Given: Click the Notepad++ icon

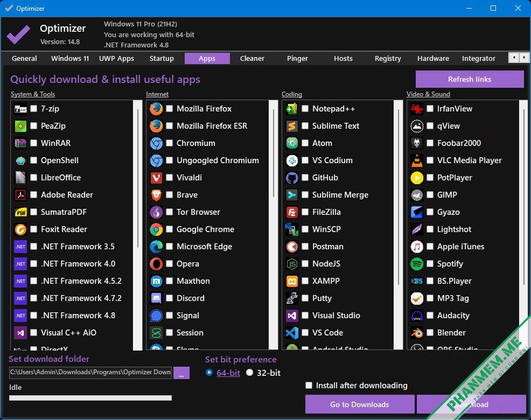Looking at the screenshot, I should point(291,109).
